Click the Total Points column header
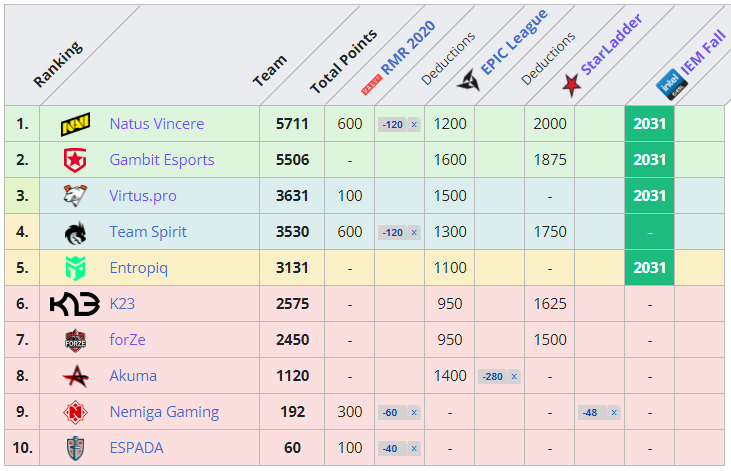Viewport: 731px width, 471px height. [344, 61]
